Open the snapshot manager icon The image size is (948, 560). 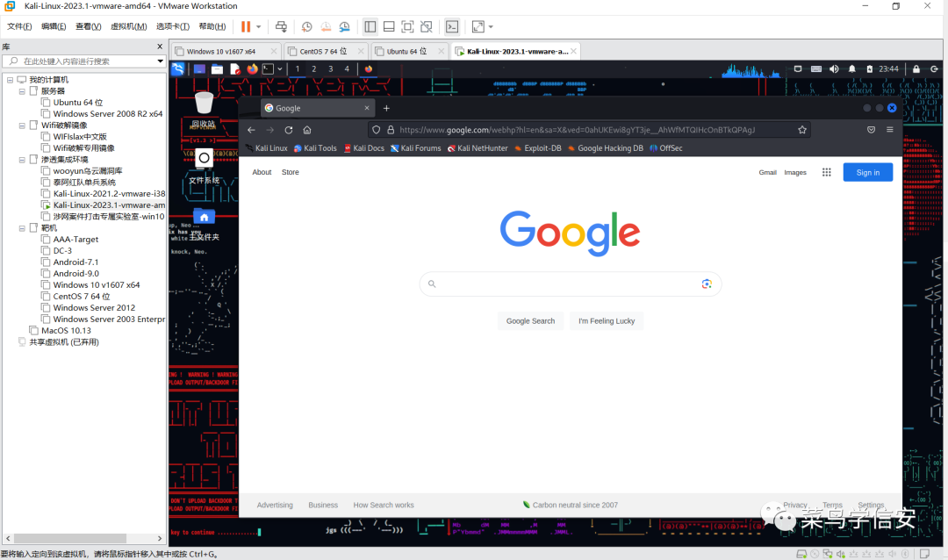pos(345,26)
